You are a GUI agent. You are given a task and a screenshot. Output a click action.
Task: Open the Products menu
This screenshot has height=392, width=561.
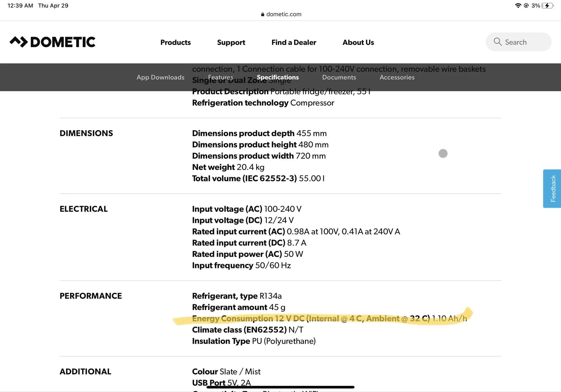176,42
